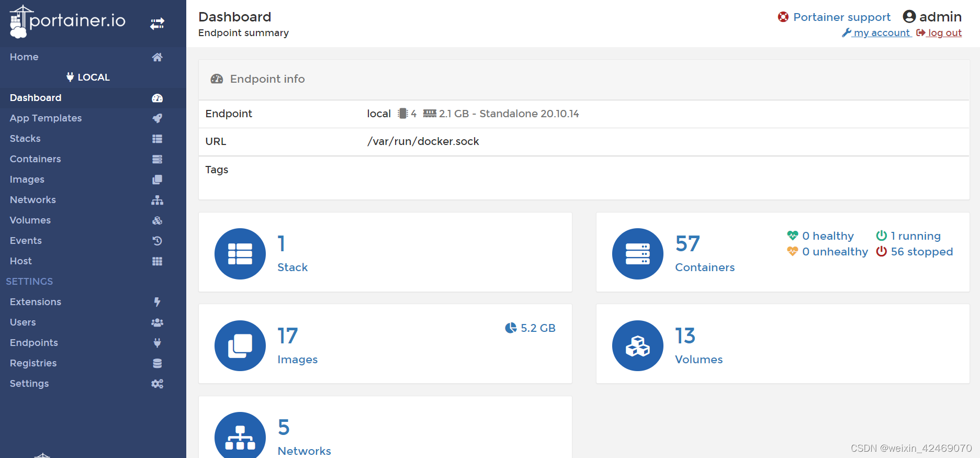Click the 0 healthy status
Viewport: 980px width, 458px height.
(x=820, y=236)
